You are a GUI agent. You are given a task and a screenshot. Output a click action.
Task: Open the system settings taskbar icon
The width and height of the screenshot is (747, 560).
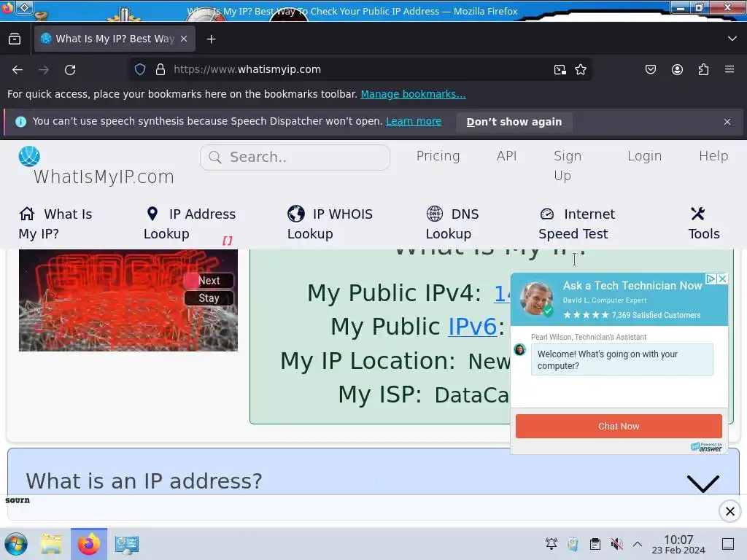point(127,545)
